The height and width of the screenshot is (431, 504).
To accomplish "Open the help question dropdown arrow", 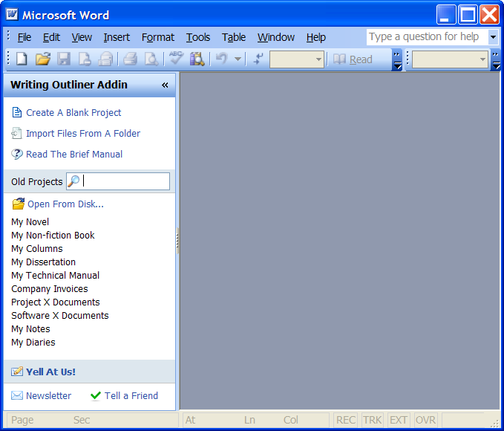I will pos(493,37).
